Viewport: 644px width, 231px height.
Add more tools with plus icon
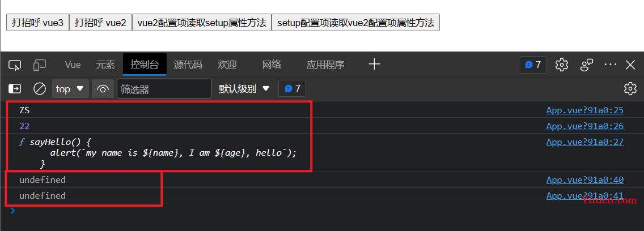pyautogui.click(x=374, y=65)
